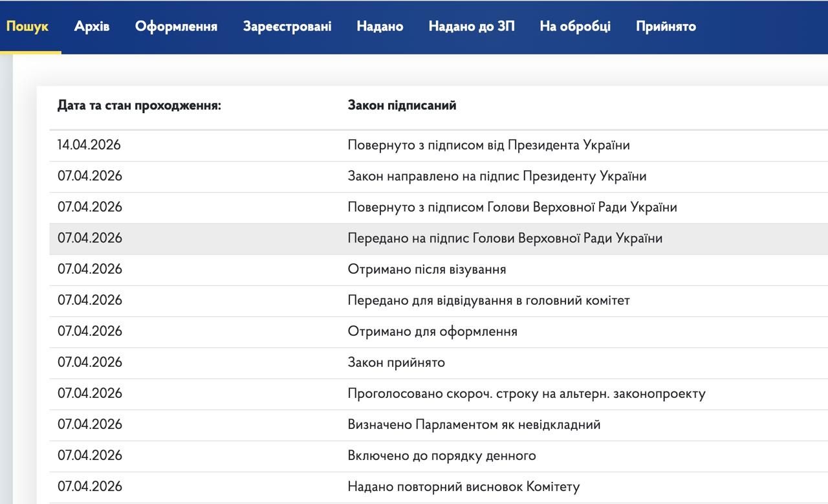Select 'Закон направлено на підпис Президенту України'

497,176
